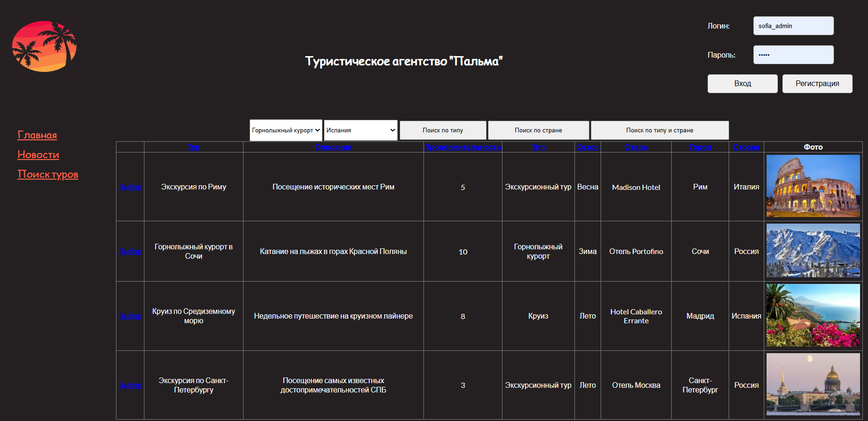Click the Поиск по типу button
The width and height of the screenshot is (868, 421).
[x=443, y=130]
